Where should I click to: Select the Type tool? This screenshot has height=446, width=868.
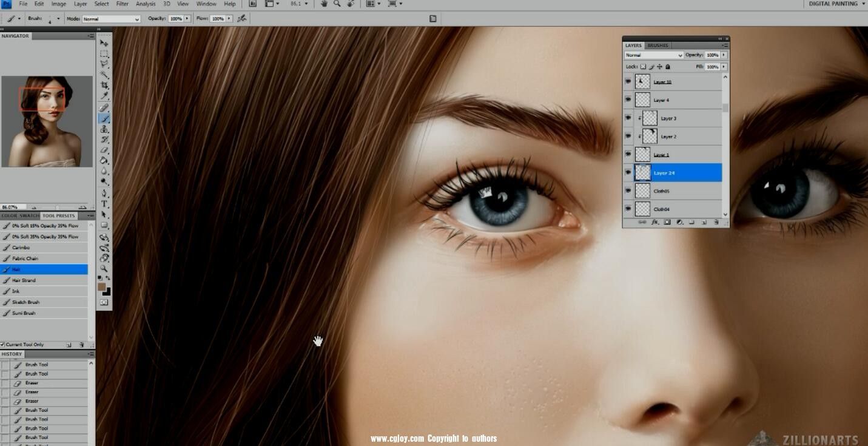[x=104, y=204]
